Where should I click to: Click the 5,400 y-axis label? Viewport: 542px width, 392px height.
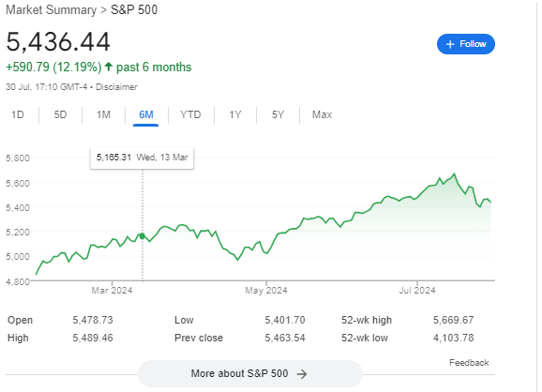click(x=18, y=207)
